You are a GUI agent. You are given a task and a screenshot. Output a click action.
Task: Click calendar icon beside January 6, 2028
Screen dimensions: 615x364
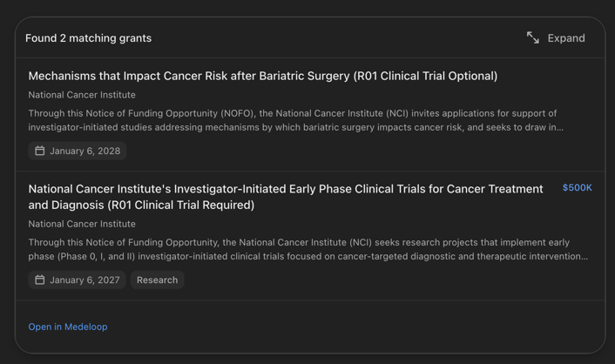(40, 151)
